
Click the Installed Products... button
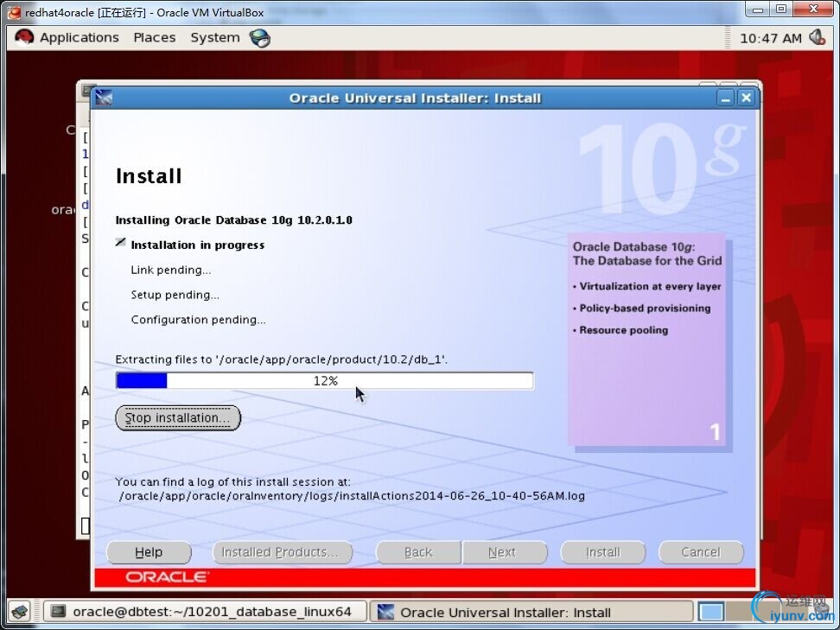point(283,552)
